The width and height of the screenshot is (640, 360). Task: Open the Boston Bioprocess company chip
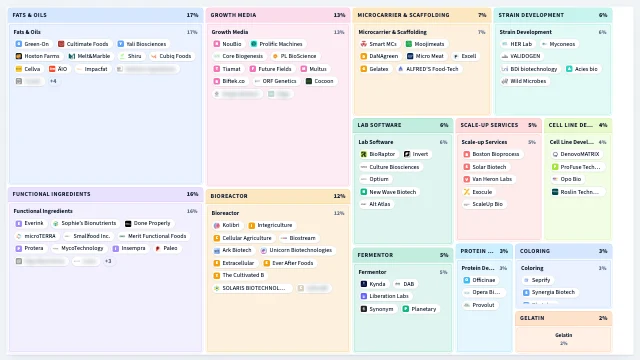click(x=491, y=154)
